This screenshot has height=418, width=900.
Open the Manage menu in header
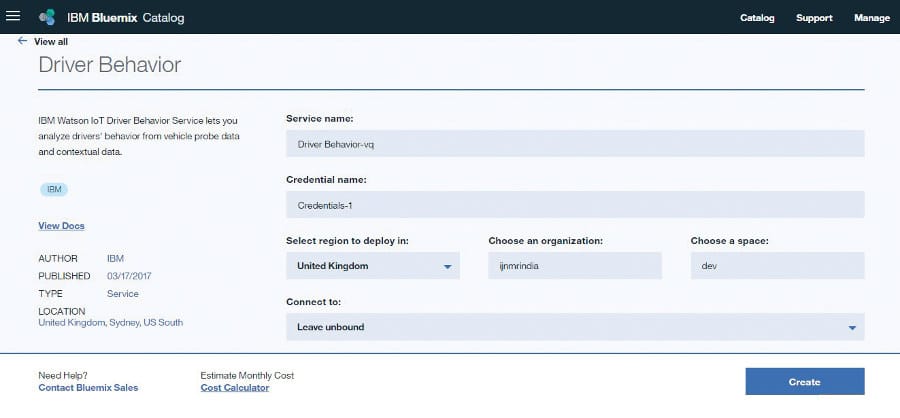click(x=871, y=18)
